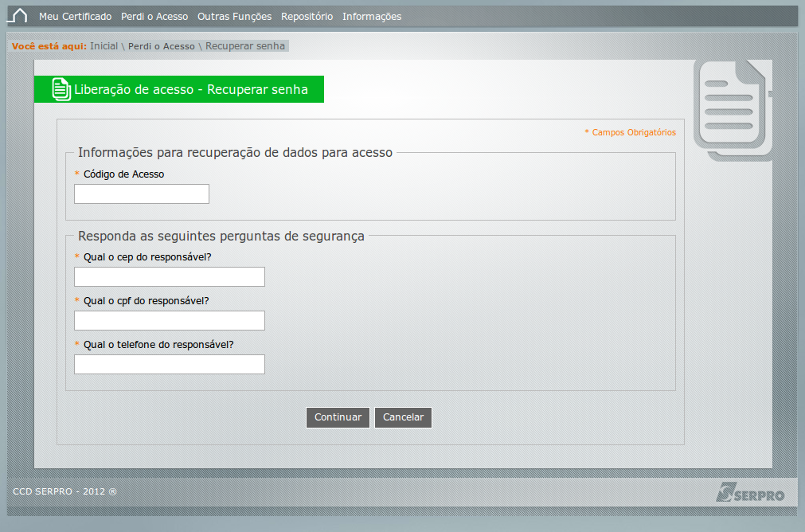
Task: Open the Meu Certificado menu
Action: click(75, 17)
